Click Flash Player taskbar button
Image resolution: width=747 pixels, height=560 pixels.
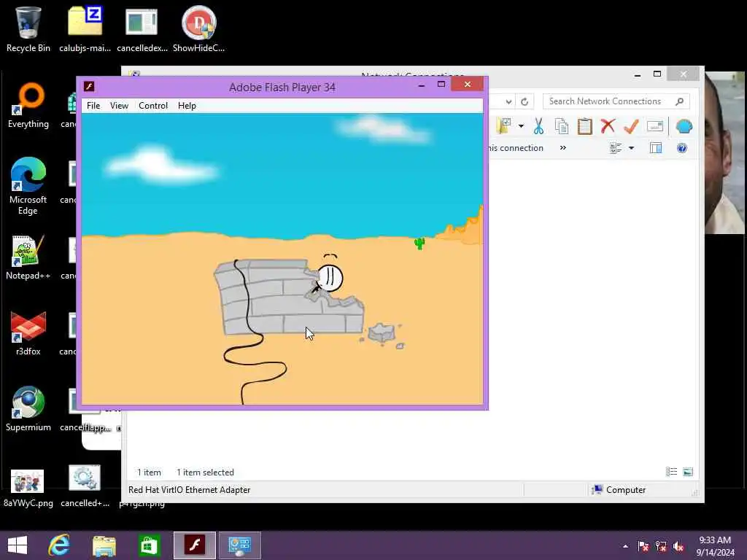pos(194,545)
